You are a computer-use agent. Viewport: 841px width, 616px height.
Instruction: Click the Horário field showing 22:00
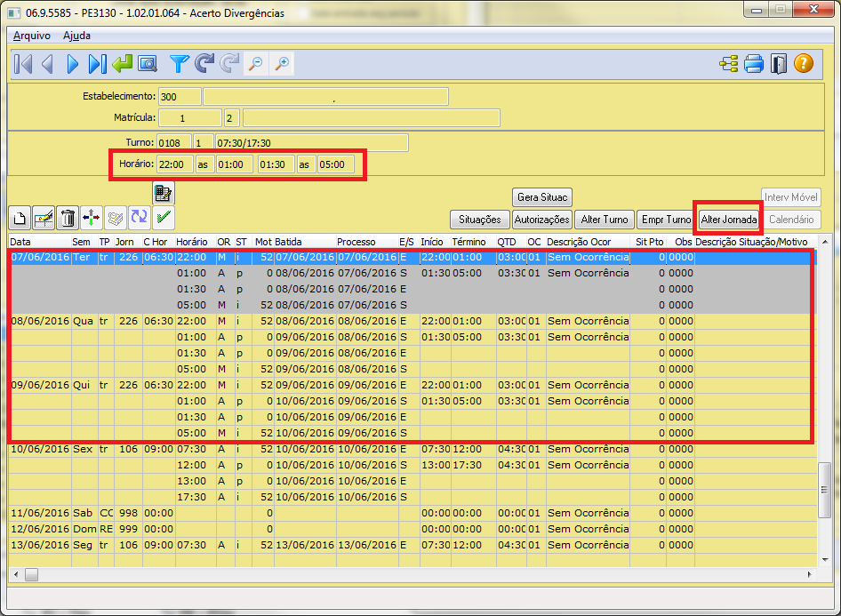[x=175, y=164]
